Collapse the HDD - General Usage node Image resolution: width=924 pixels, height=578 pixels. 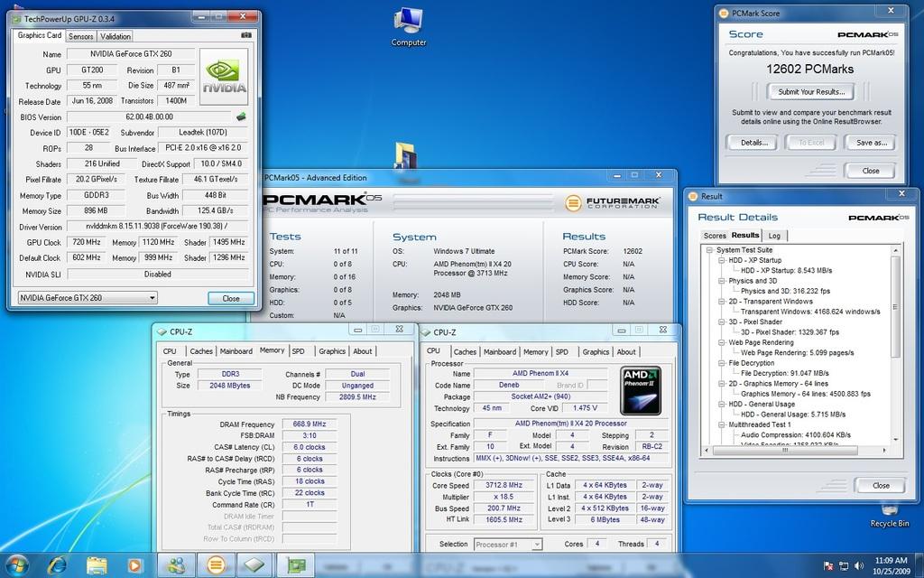tap(721, 404)
